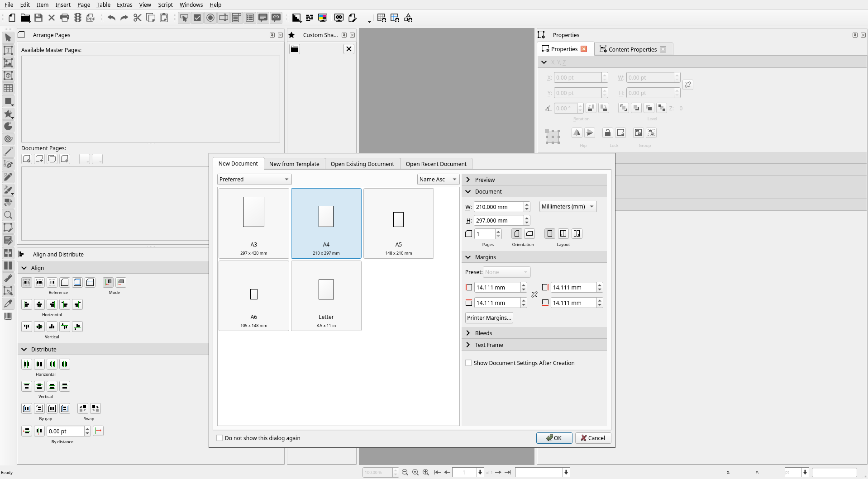The height and width of the screenshot is (479, 868).
Task: Click the Print toolbar icon
Action: pyautogui.click(x=65, y=18)
